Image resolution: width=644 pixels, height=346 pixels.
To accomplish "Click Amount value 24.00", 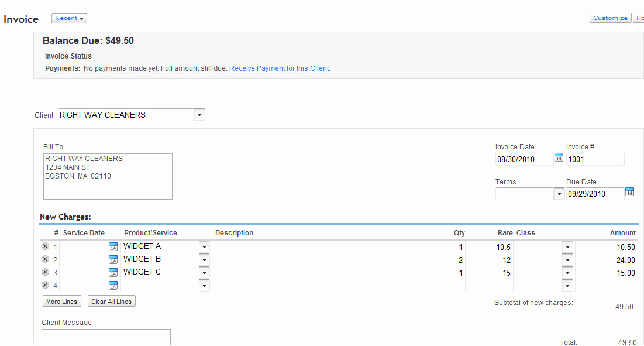I will tap(625, 260).
